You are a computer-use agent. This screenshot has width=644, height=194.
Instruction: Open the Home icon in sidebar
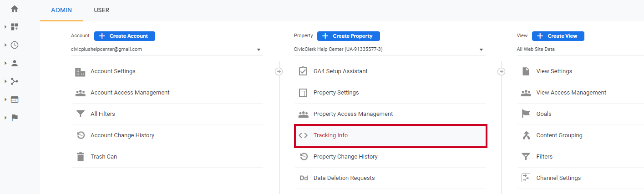point(15,9)
